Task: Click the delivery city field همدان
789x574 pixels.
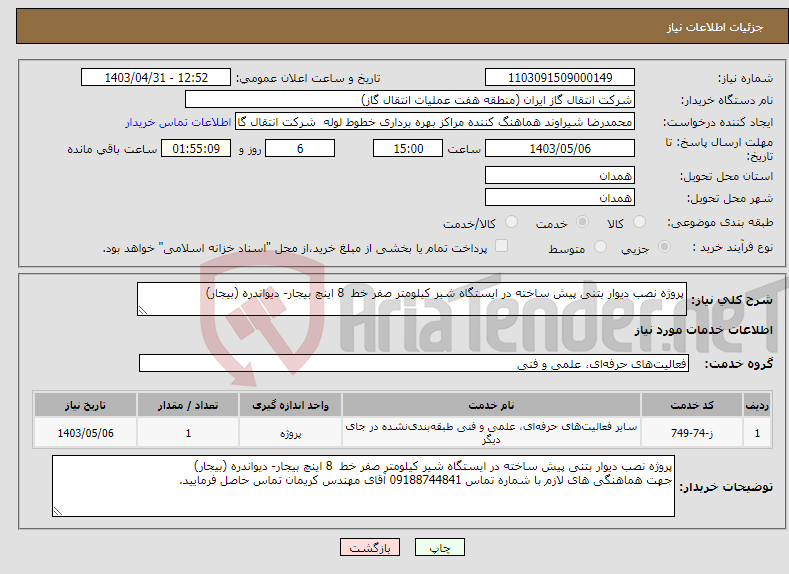Action: click(x=560, y=197)
